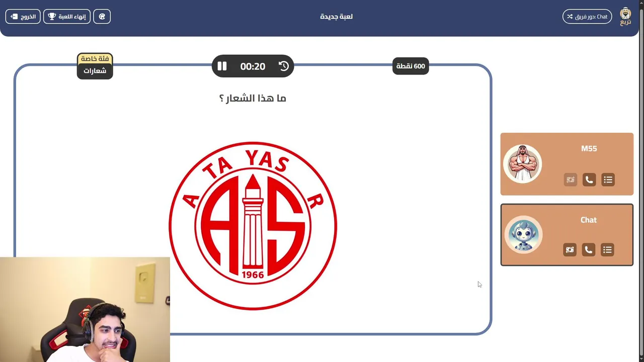Screen dimensions: 644x362
Task: Click the شعارات category label
Action: [95, 71]
